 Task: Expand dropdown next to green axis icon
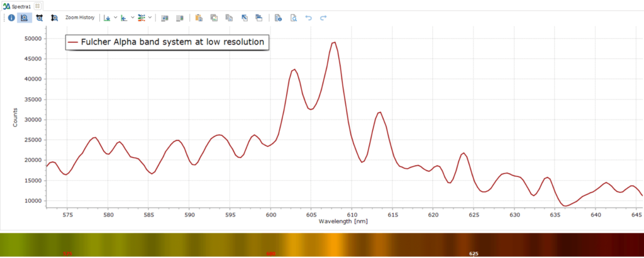pyautogui.click(x=133, y=18)
